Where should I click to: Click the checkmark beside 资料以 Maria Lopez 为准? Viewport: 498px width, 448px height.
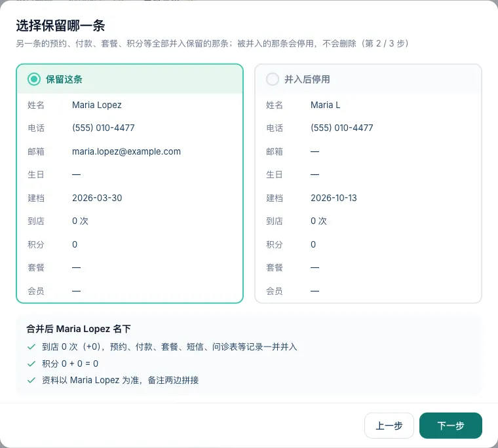point(31,380)
